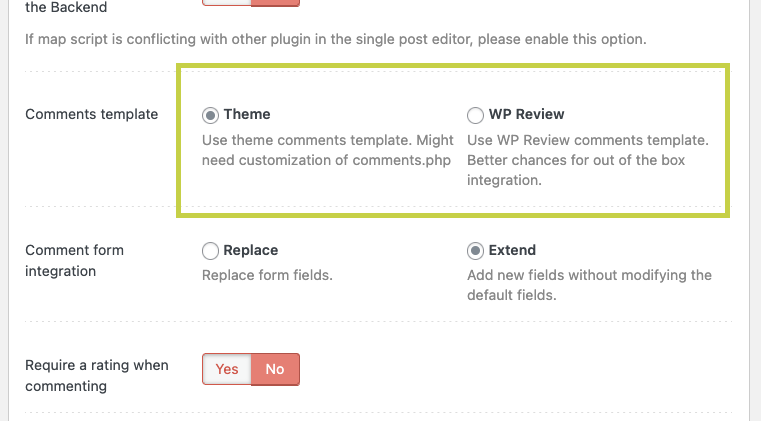
Task: Choose the Replace radio button circle
Action: click(x=210, y=251)
